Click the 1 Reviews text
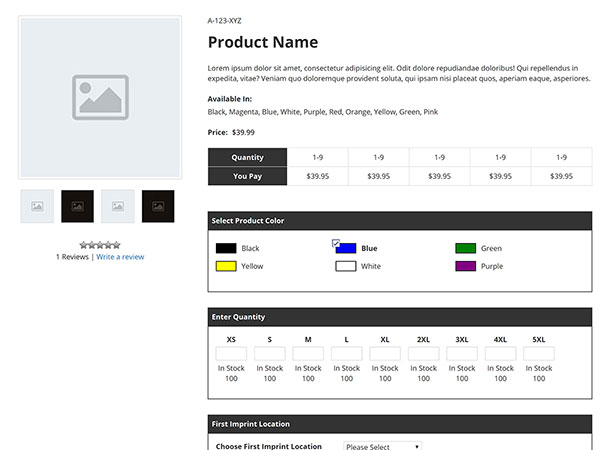The image size is (600, 450). click(x=72, y=257)
